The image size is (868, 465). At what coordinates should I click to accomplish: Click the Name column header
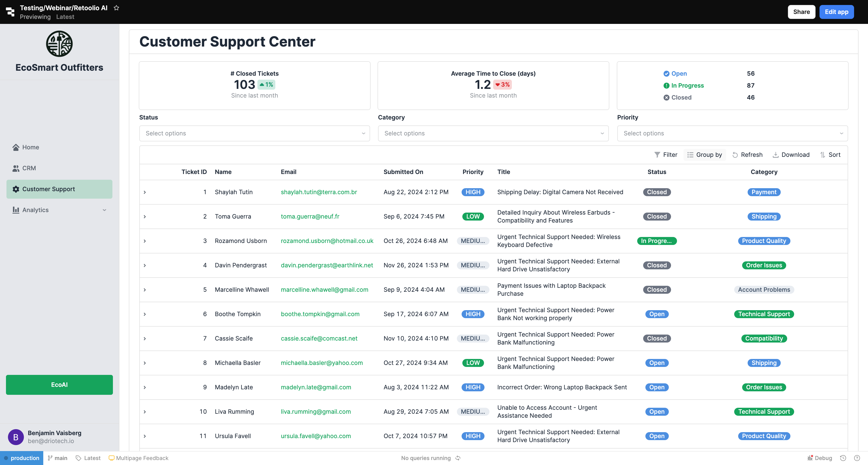223,172
